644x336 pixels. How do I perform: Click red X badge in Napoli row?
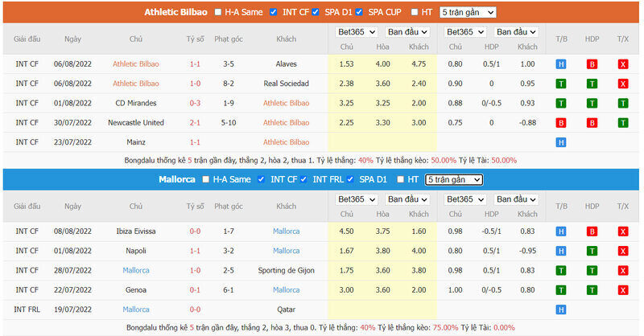click(623, 251)
